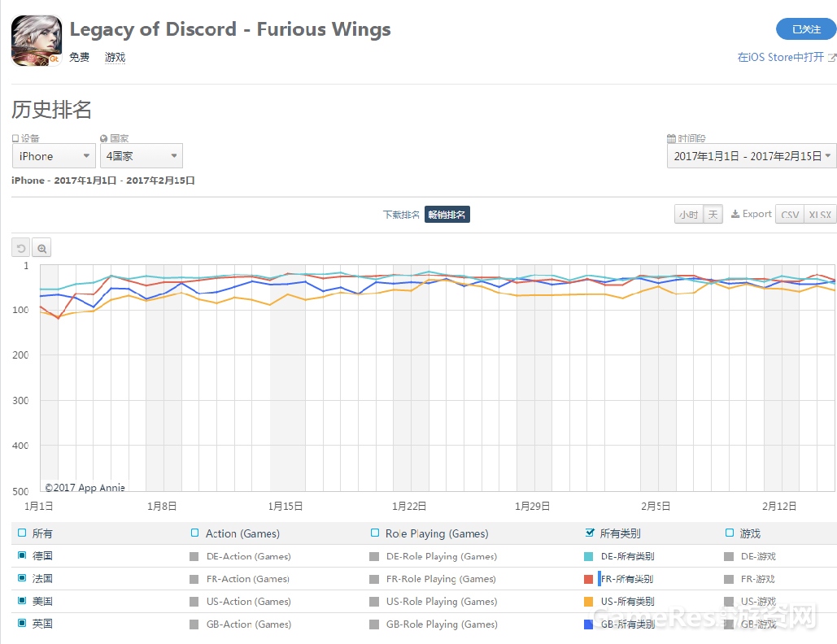Select the 小时 hourly view tab
The height and width of the screenshot is (644, 837).
[x=689, y=215]
